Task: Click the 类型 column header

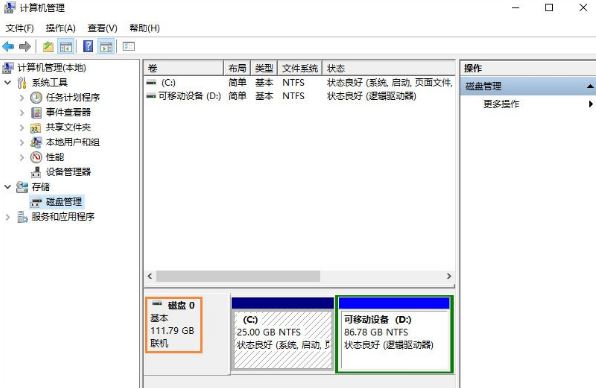Action: [264, 68]
